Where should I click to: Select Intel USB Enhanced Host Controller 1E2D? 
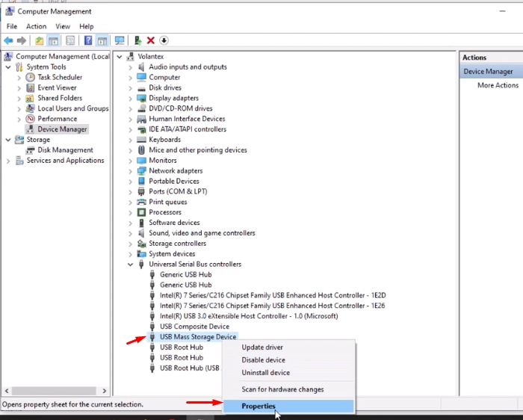click(273, 295)
